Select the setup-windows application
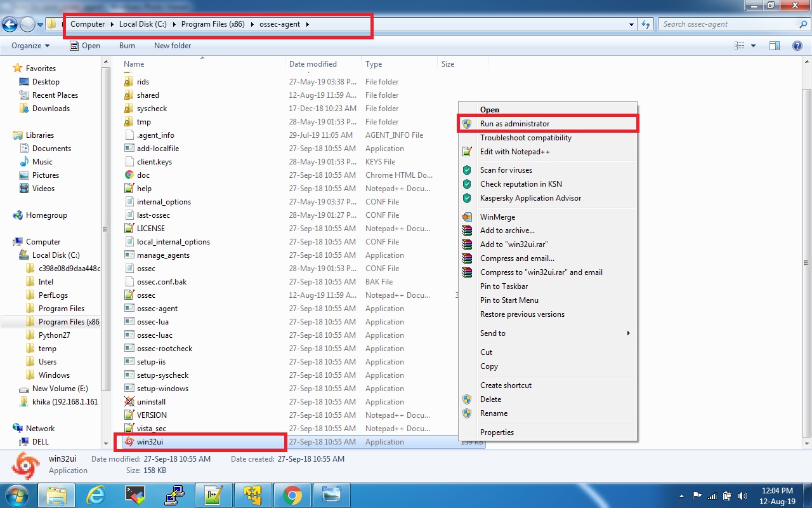The image size is (812, 508). [162, 389]
